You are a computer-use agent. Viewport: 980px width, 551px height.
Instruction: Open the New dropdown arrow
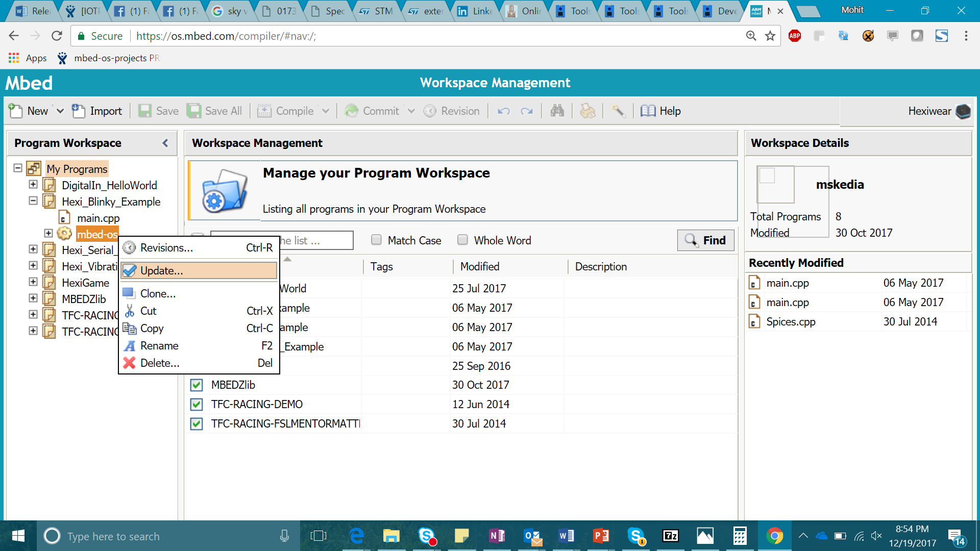[60, 111]
